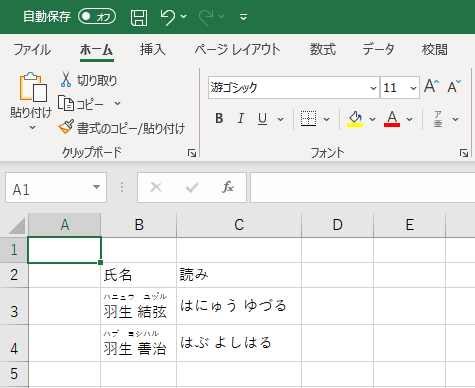Click 書式のコピー/貼り付け format painter

coord(122,128)
